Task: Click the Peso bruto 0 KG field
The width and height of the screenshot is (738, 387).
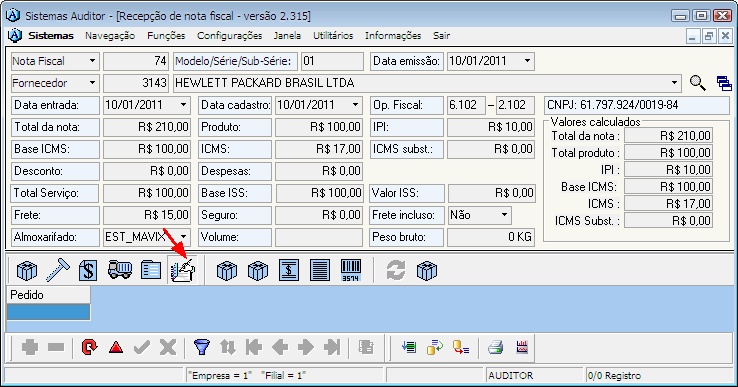Action: click(x=490, y=237)
